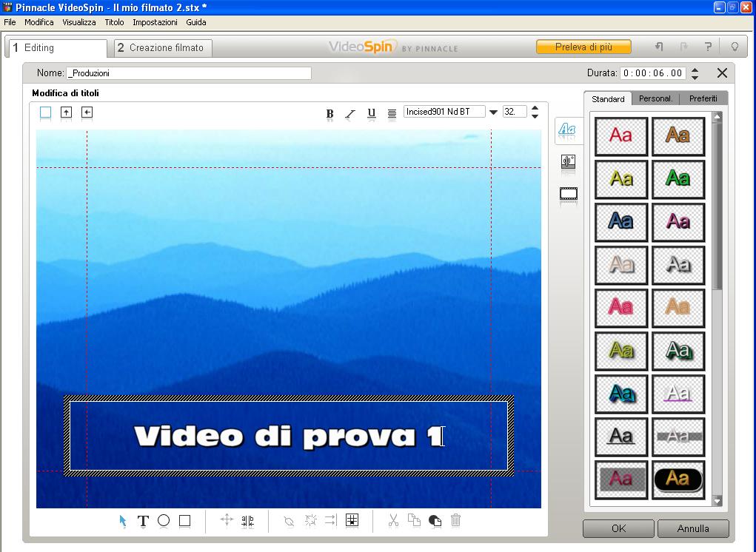Toggle underline text formatting
The height and width of the screenshot is (552, 756).
pyautogui.click(x=371, y=113)
